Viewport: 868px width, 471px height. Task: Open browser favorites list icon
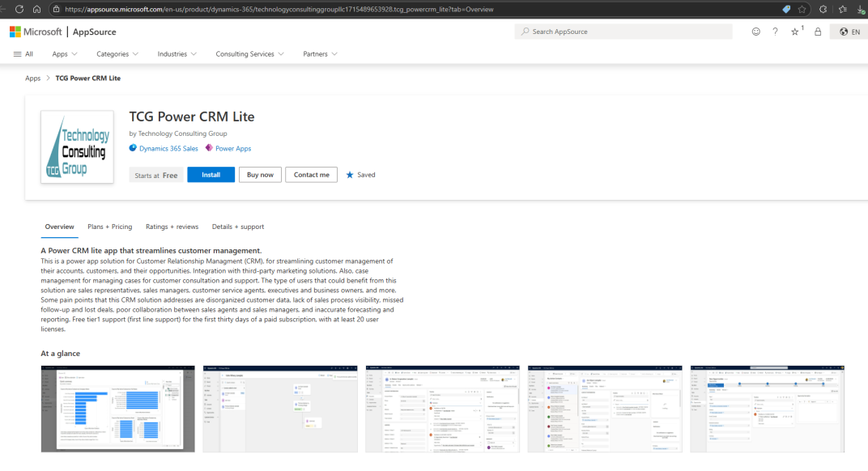coord(843,9)
